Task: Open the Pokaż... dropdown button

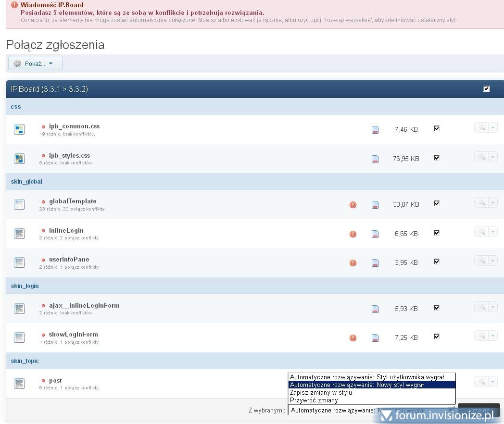Action: pyautogui.click(x=35, y=63)
